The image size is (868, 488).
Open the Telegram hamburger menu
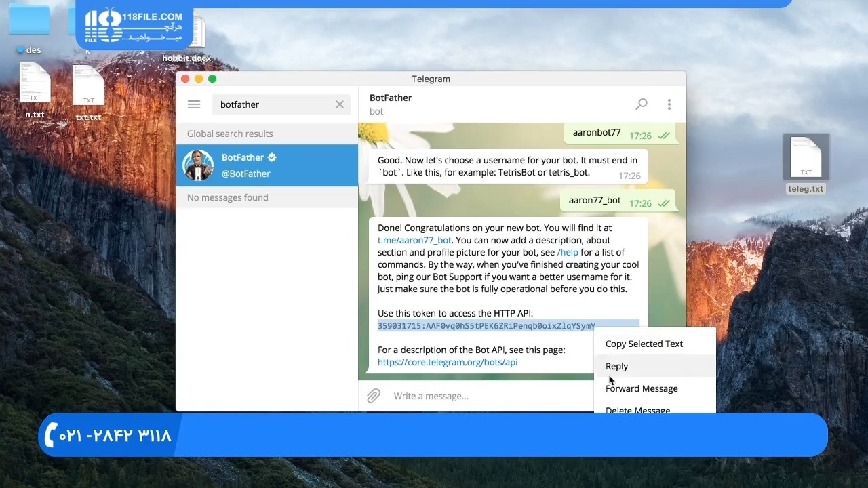coord(194,104)
